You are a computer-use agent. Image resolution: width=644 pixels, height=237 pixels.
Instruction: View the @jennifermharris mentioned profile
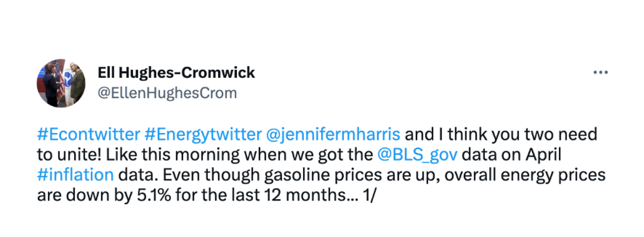(x=332, y=135)
